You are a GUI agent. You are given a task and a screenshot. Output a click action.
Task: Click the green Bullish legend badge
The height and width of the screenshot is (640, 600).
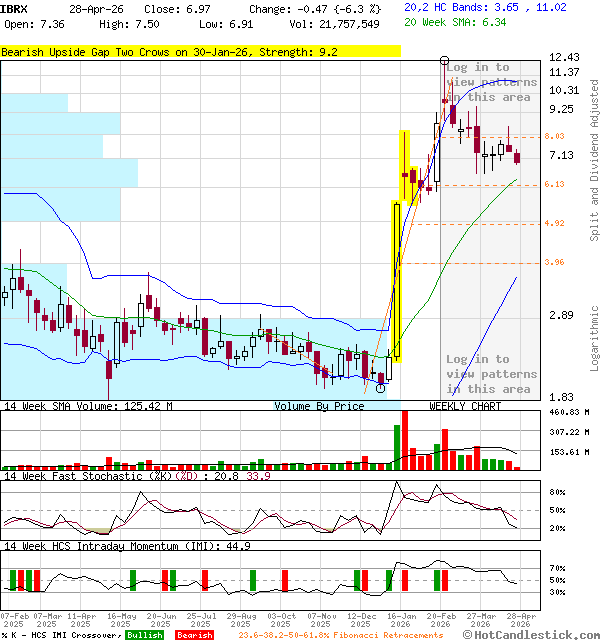(x=145, y=635)
